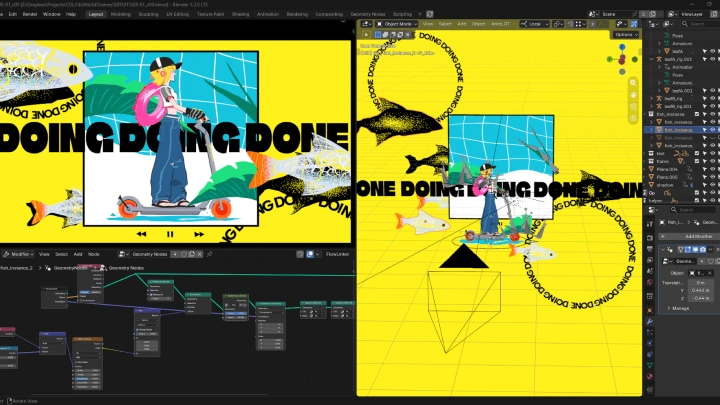The width and height of the screenshot is (720, 405).
Task: Open the pivot point dropdown
Action: (x=557, y=24)
